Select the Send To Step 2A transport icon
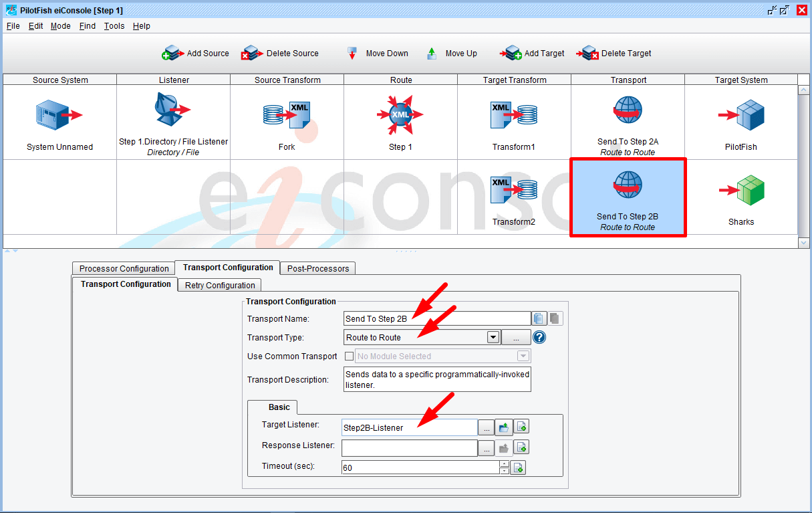812x513 pixels. [x=628, y=111]
